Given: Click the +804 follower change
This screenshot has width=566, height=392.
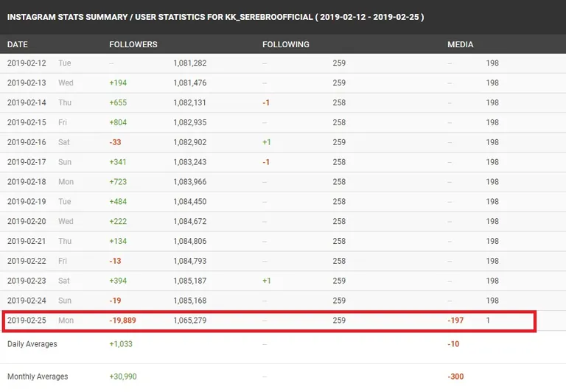Looking at the screenshot, I should coord(118,123).
